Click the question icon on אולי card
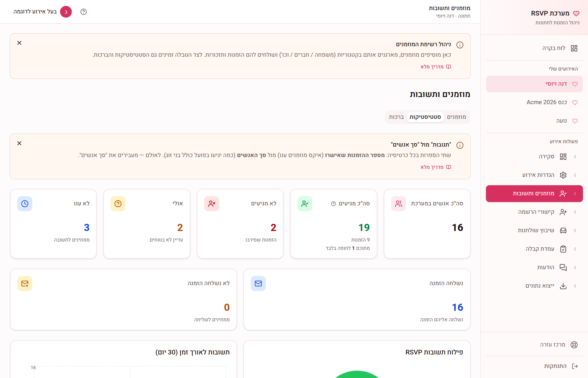This screenshot has height=378, width=588. pos(118,203)
